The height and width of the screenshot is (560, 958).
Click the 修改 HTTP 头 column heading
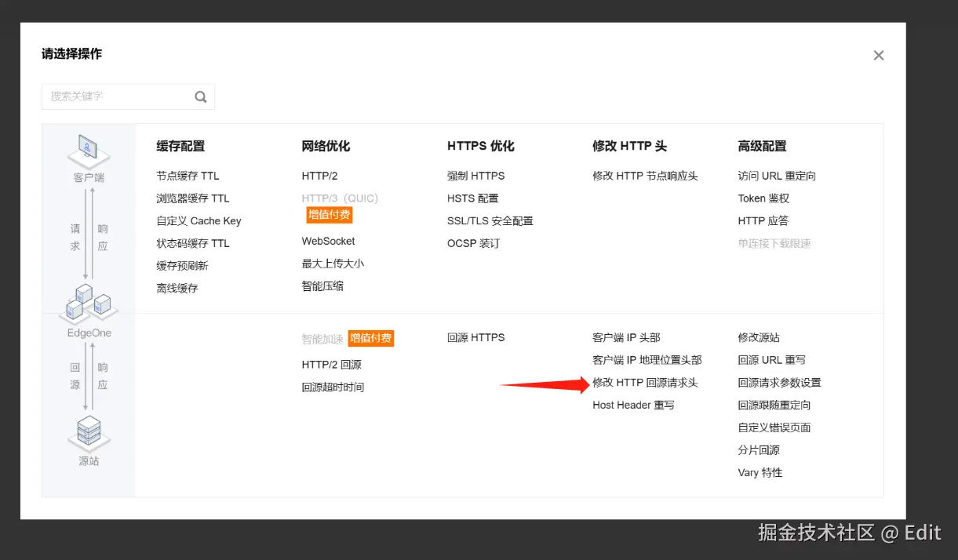click(630, 146)
